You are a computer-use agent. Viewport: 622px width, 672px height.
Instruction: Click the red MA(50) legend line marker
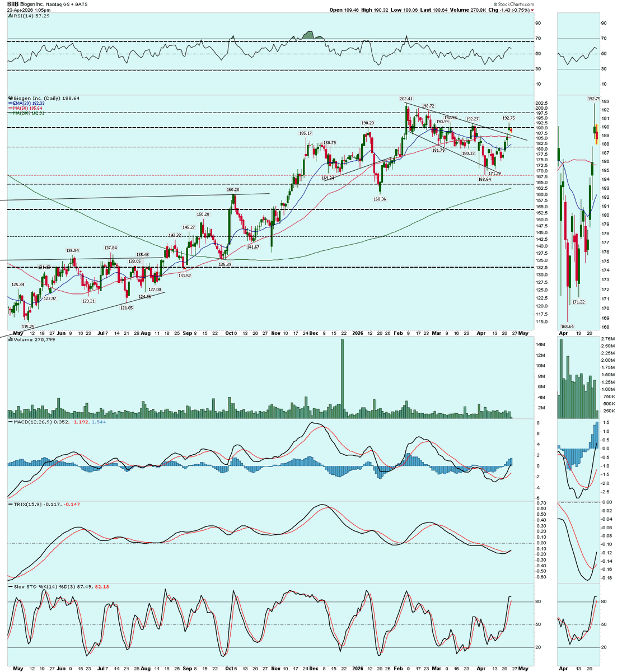point(10,108)
